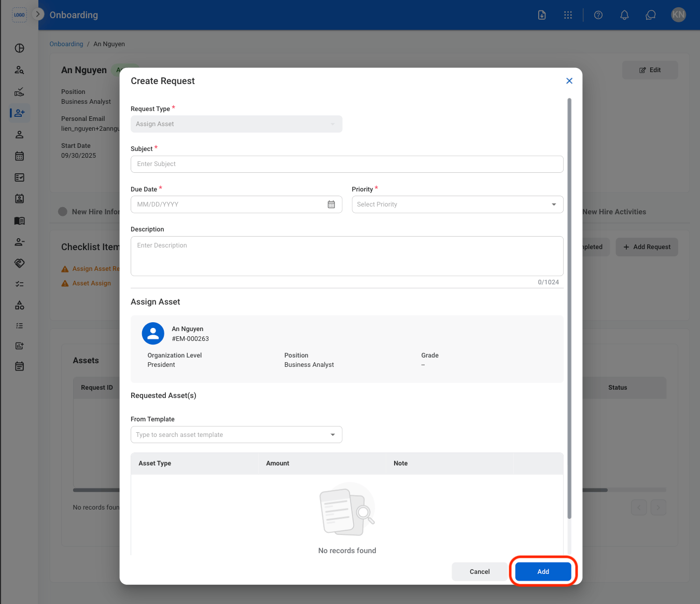Click the LOGO icon in header
The height and width of the screenshot is (604, 700).
point(19,15)
